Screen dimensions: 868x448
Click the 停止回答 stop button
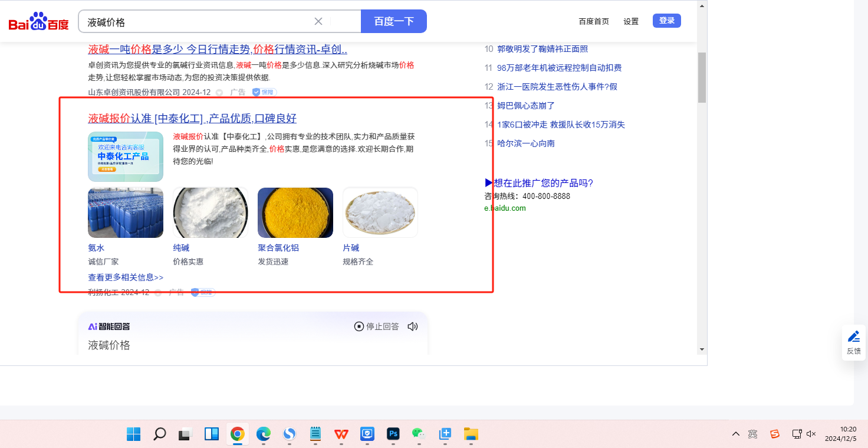pos(376,326)
